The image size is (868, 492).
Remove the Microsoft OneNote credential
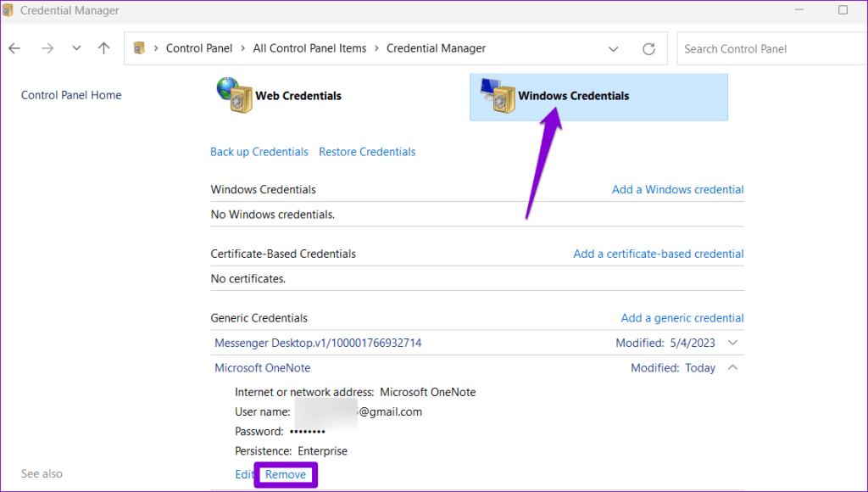point(285,474)
